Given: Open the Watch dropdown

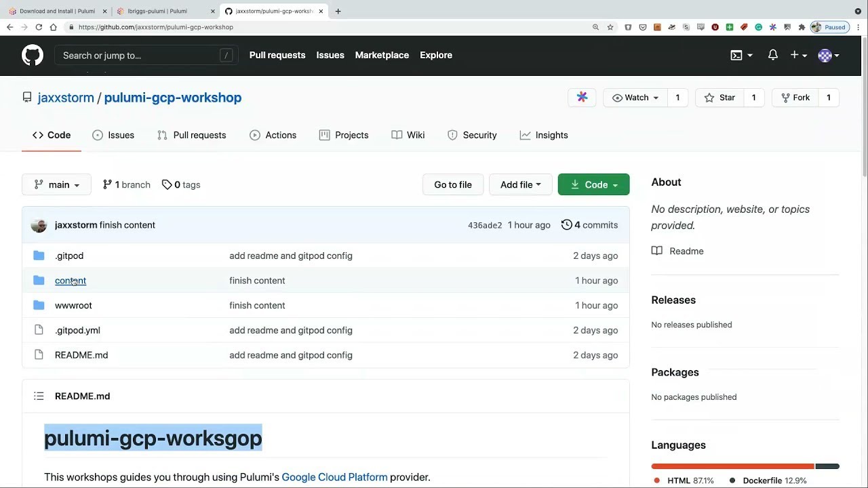Looking at the screenshot, I should [x=635, y=98].
